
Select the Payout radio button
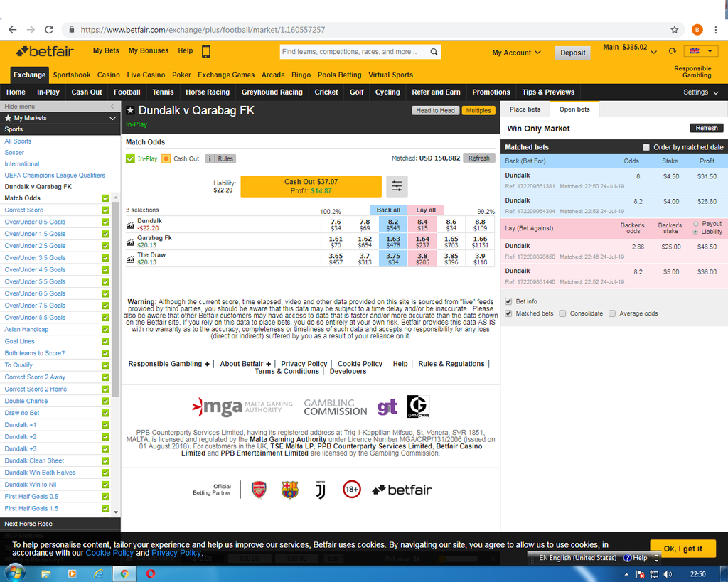(x=695, y=224)
